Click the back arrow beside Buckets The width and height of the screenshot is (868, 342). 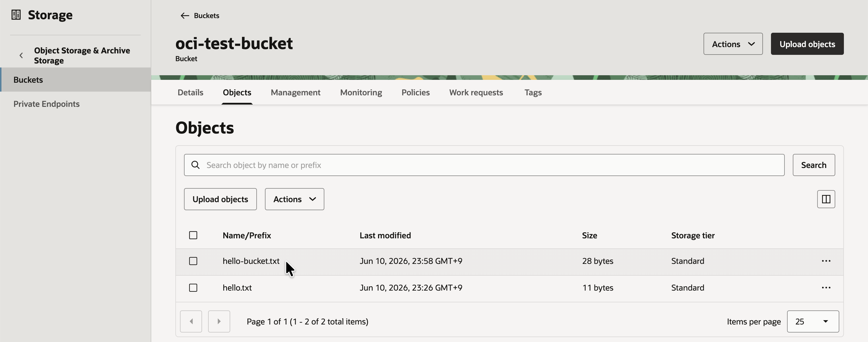(x=185, y=16)
